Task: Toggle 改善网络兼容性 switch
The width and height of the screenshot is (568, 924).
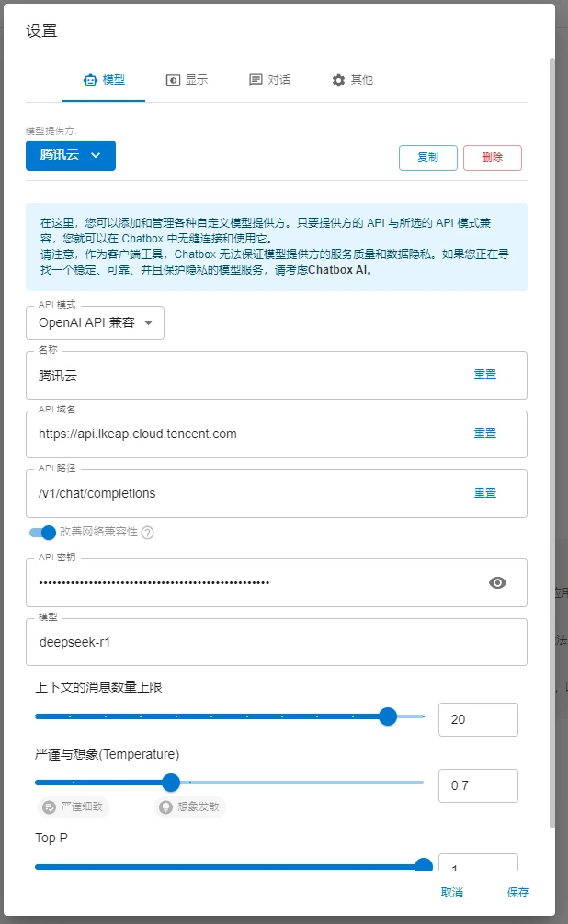Action: pos(43,533)
